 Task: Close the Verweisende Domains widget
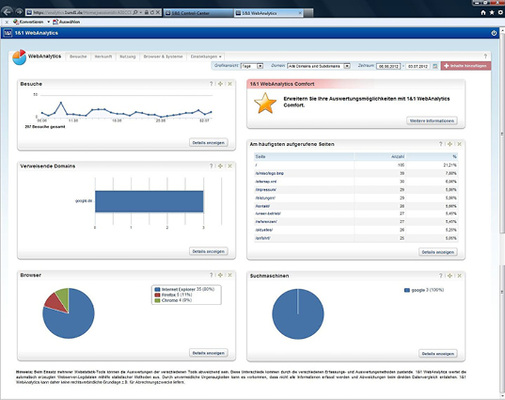(230, 166)
